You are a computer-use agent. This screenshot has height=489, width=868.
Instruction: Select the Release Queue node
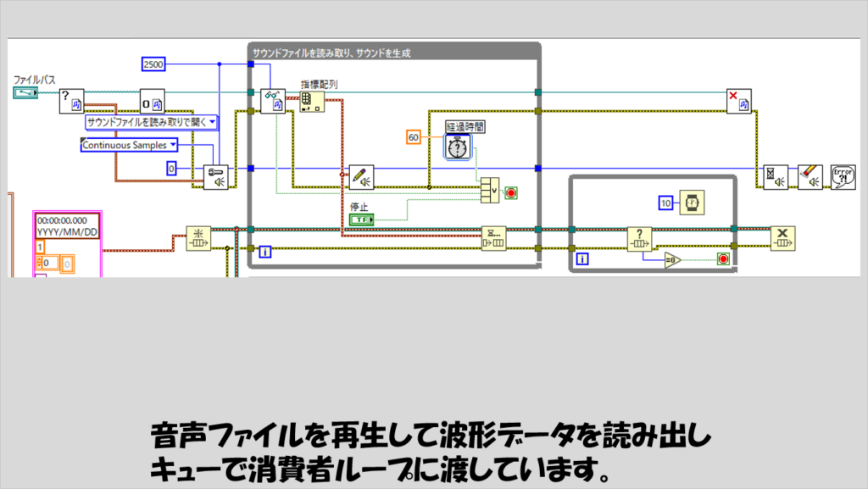(782, 238)
